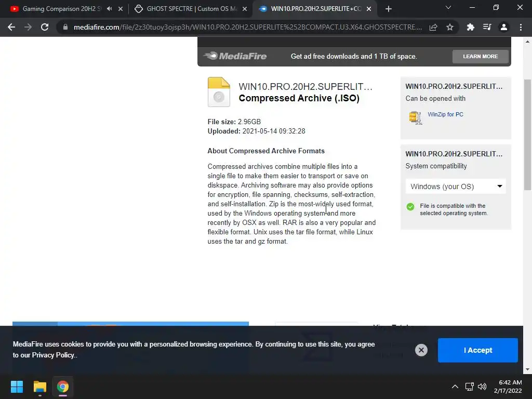Image resolution: width=532 pixels, height=399 pixels.
Task: Click the page vertical scrollbar thumb
Action: tap(527, 135)
